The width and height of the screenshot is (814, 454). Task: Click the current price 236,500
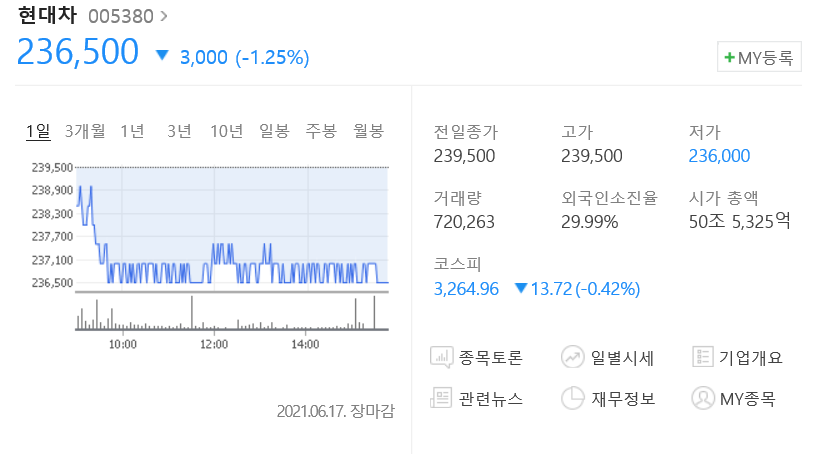tap(78, 52)
